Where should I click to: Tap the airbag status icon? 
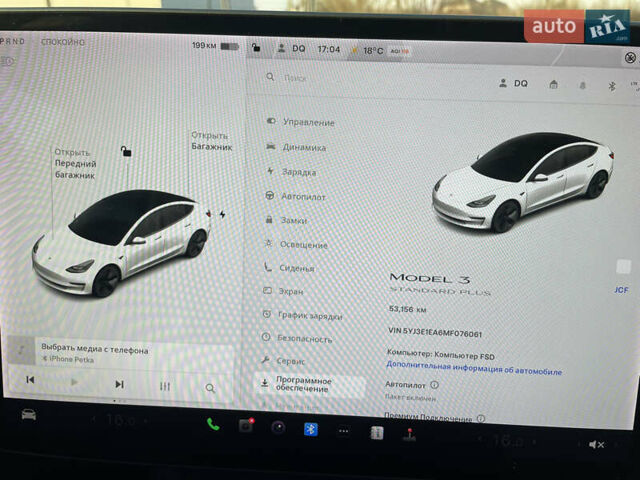(x=630, y=58)
